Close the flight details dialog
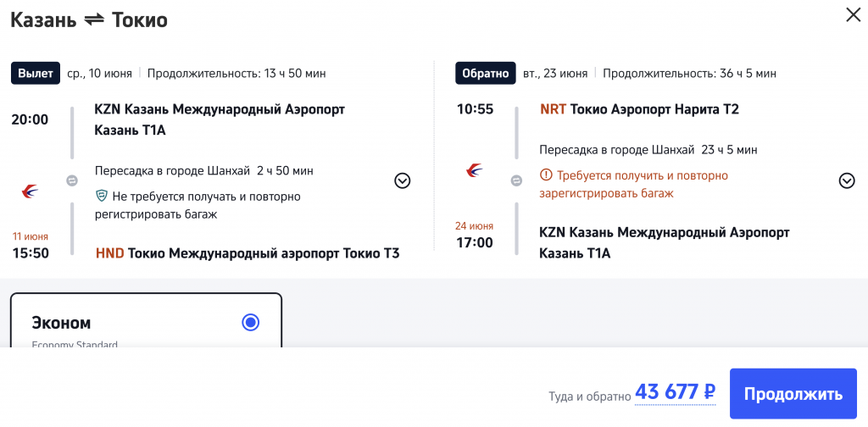The height and width of the screenshot is (427, 868). click(x=852, y=14)
